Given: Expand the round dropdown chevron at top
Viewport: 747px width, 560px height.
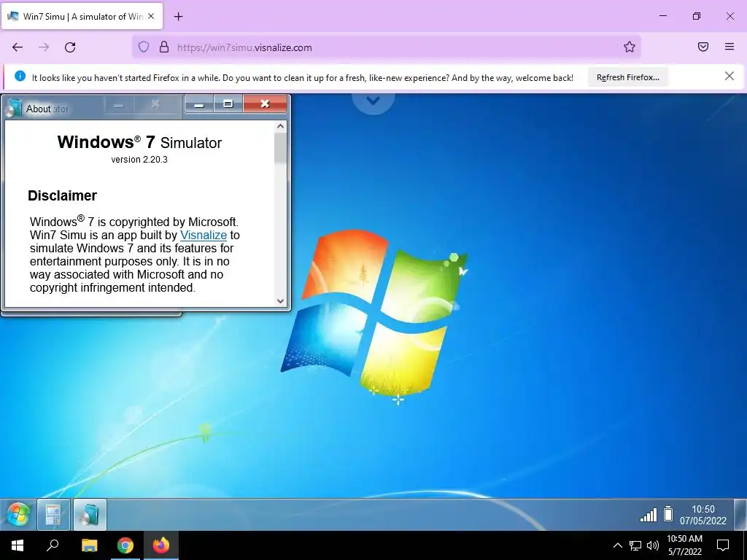Looking at the screenshot, I should pos(373,101).
